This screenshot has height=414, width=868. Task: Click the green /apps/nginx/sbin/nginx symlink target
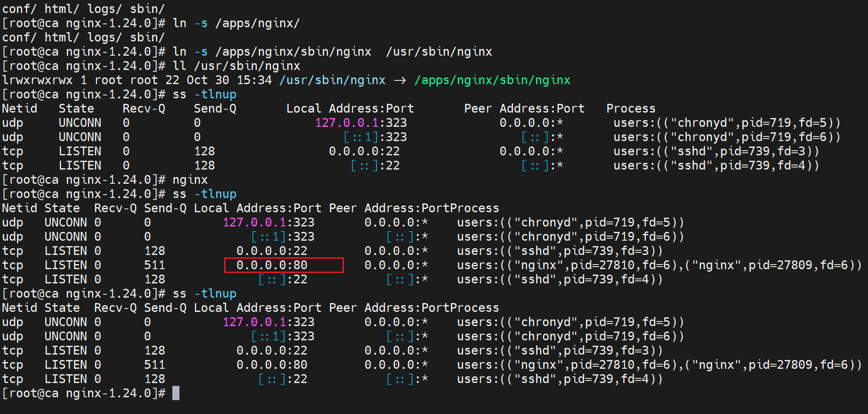(492, 80)
